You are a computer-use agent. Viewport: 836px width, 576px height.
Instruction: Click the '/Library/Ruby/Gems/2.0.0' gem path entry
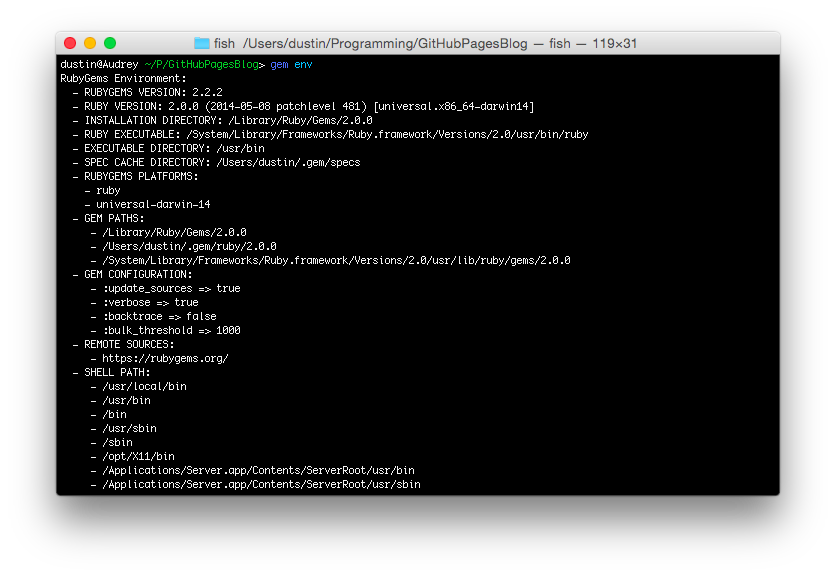(x=168, y=232)
